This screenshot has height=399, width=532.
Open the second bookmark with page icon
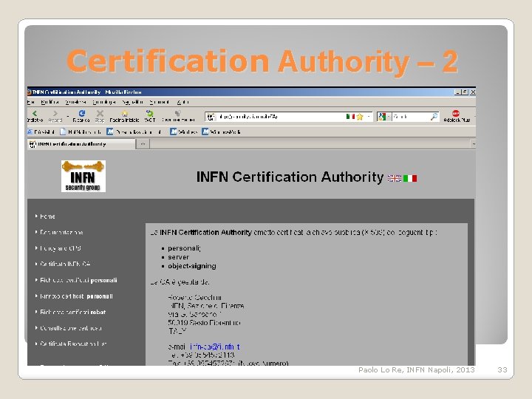click(x=81, y=132)
